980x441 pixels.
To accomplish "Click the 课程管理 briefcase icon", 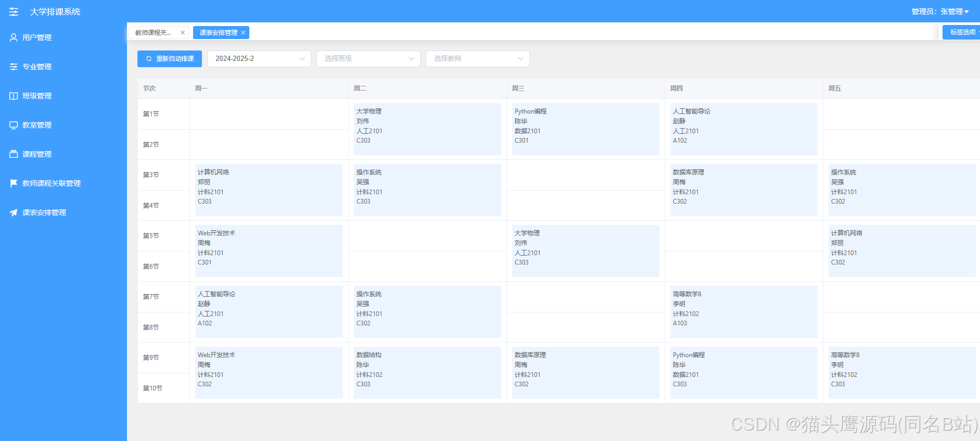I will 14,154.
